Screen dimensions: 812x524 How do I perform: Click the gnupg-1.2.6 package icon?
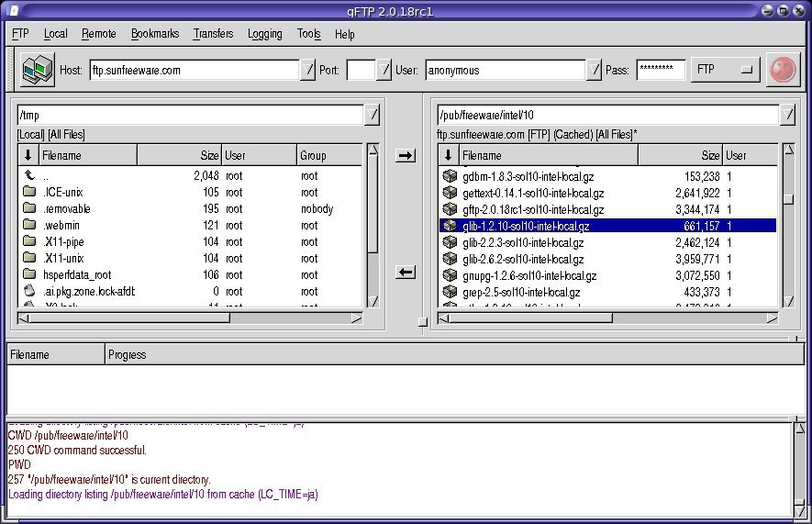click(x=450, y=275)
